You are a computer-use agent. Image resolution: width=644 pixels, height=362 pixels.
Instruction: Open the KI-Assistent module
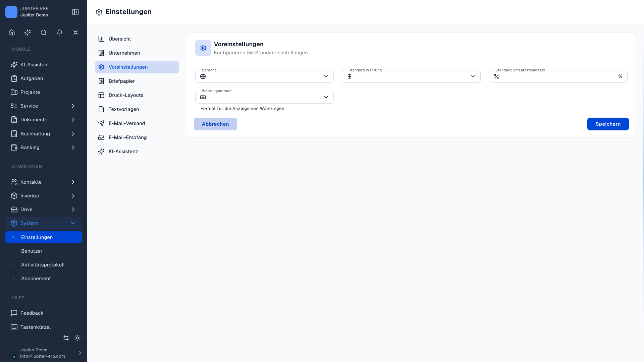click(44, 65)
